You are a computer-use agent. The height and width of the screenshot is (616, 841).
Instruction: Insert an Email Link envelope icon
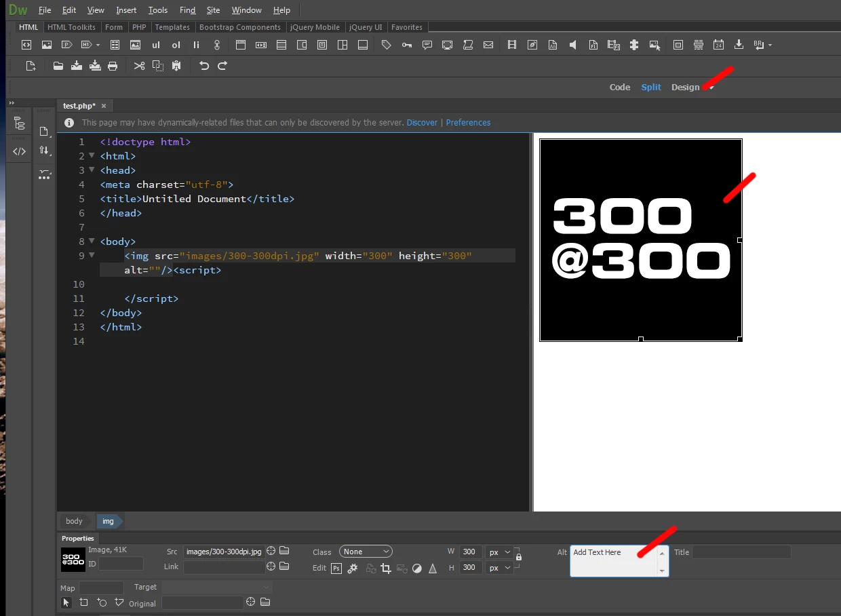click(x=488, y=45)
